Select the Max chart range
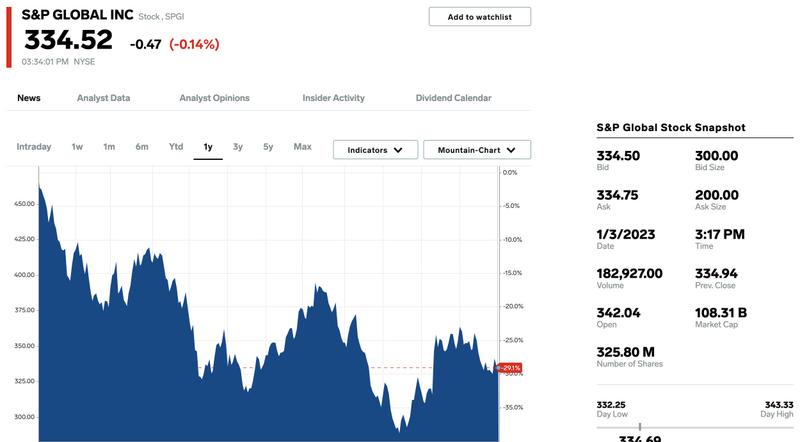 303,146
